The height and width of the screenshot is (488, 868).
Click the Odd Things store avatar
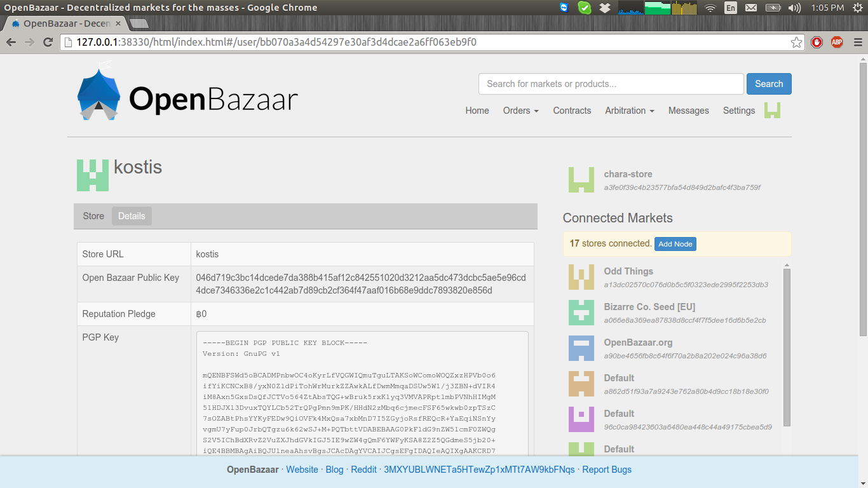click(581, 277)
